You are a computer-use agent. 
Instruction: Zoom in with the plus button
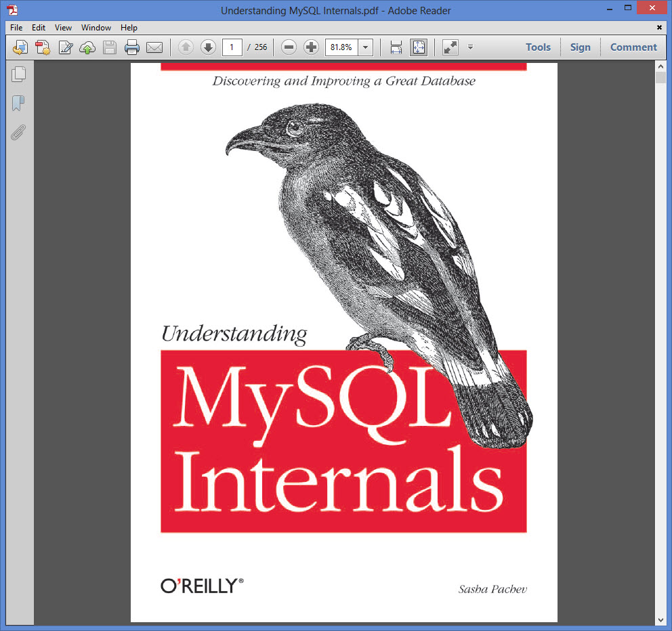coord(311,47)
